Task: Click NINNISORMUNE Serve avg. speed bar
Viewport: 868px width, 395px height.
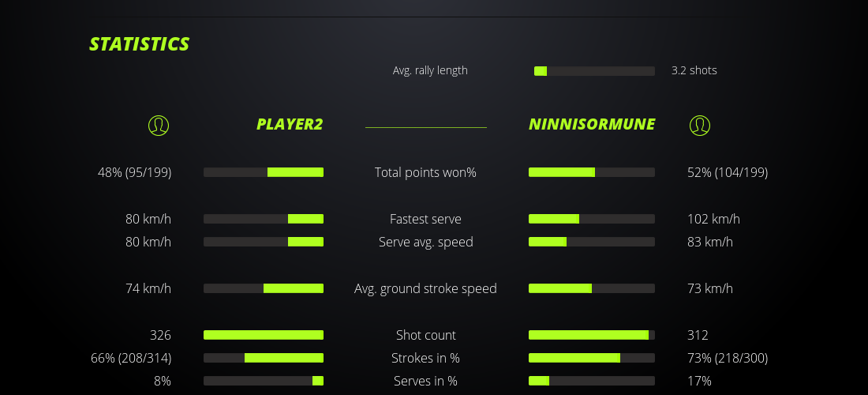Action: tap(592, 242)
